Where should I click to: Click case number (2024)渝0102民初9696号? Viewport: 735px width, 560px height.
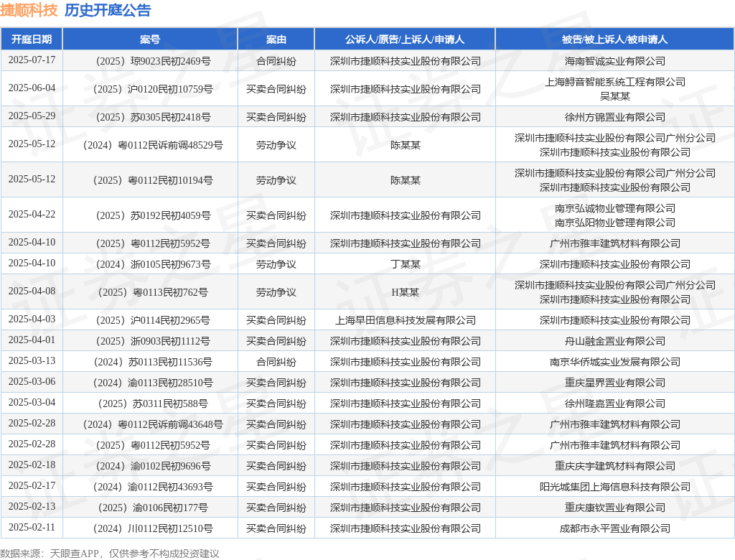153,466
